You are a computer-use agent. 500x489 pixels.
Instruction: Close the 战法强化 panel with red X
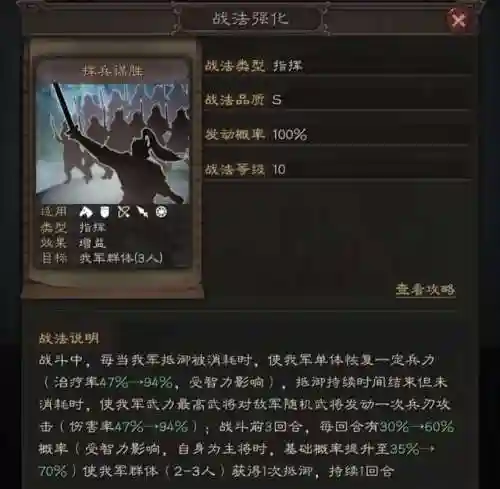coord(459,20)
